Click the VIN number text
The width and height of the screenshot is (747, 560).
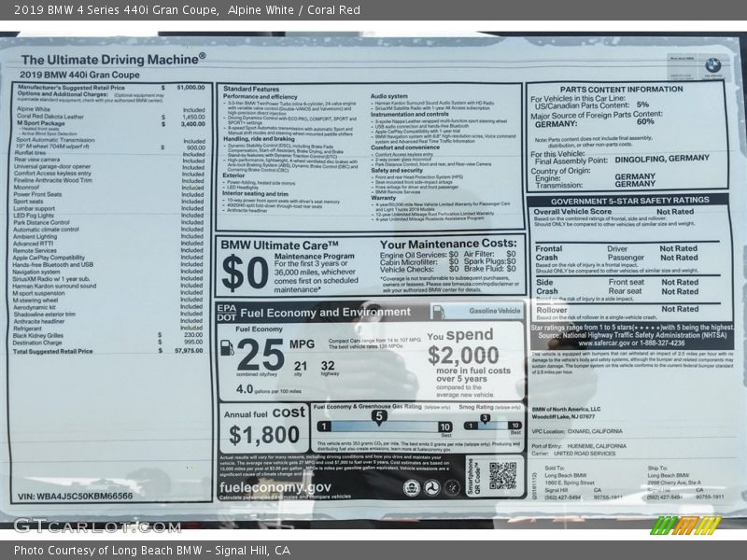[76, 497]
